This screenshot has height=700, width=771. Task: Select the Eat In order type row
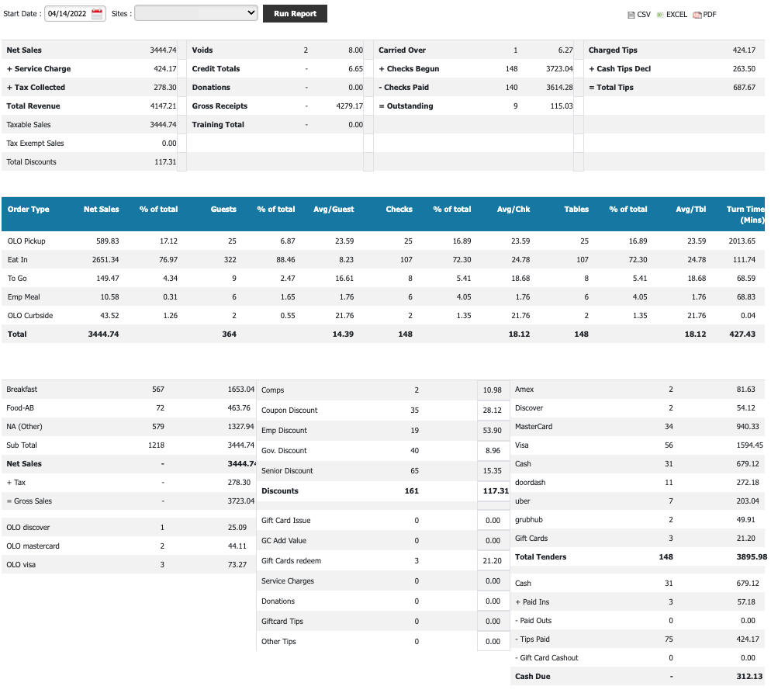click(18, 260)
